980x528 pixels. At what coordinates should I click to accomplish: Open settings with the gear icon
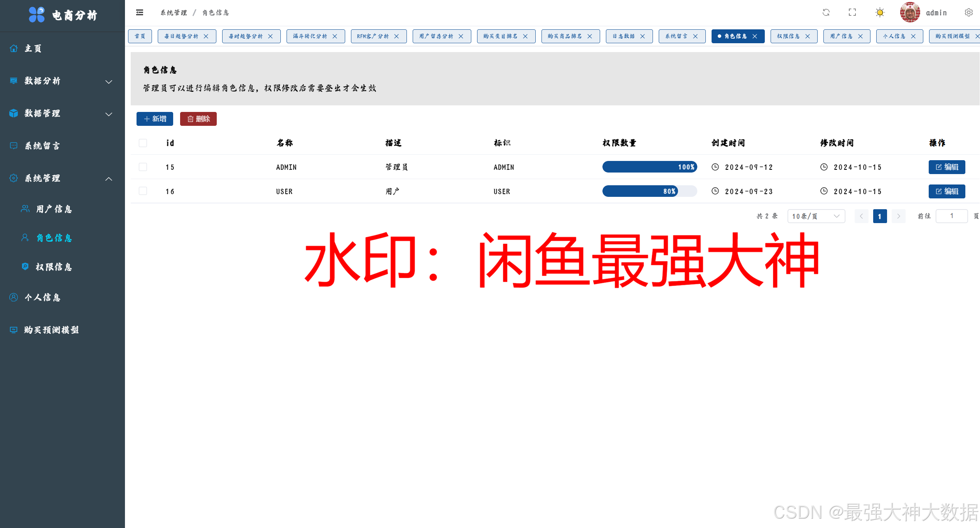coord(969,12)
